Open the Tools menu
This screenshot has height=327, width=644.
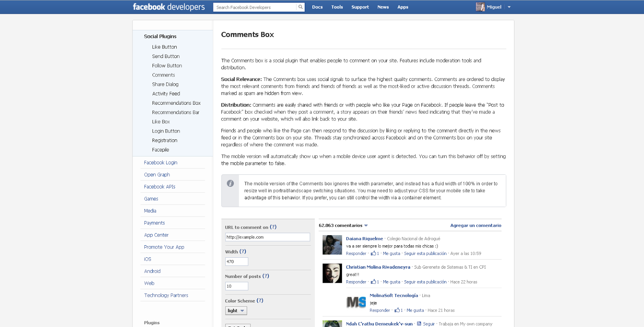337,7
